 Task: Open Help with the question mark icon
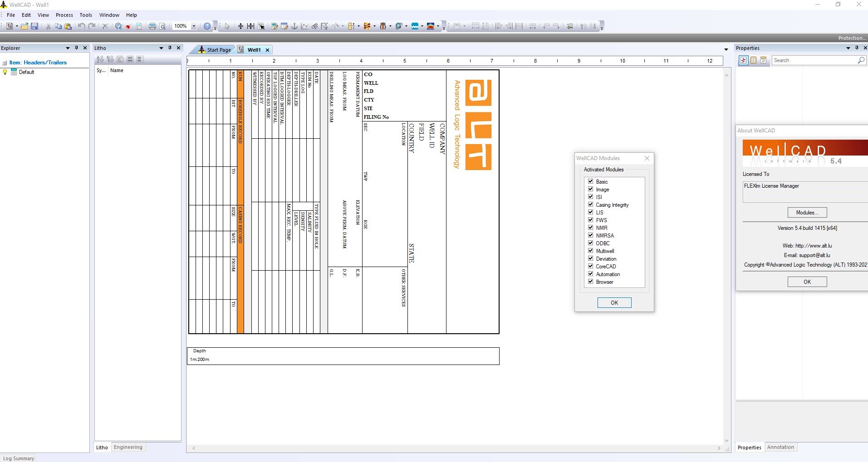click(x=207, y=26)
